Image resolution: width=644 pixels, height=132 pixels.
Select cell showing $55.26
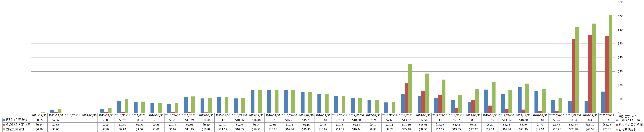pyautogui.click(x=607, y=125)
